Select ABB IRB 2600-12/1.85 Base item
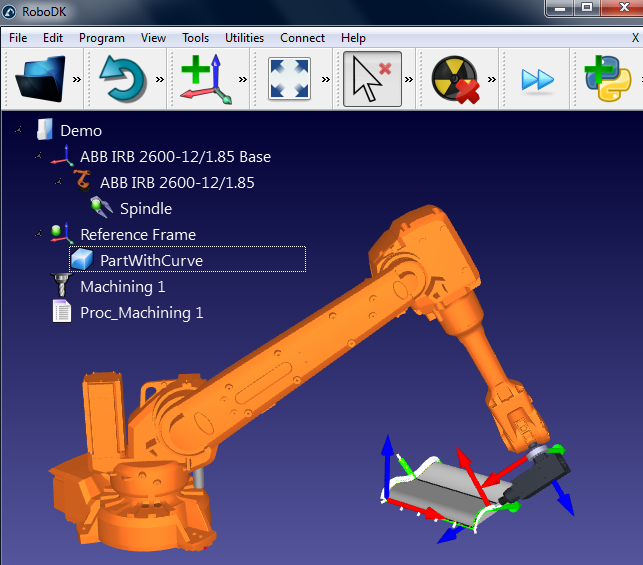Image resolution: width=643 pixels, height=565 pixels. (176, 157)
